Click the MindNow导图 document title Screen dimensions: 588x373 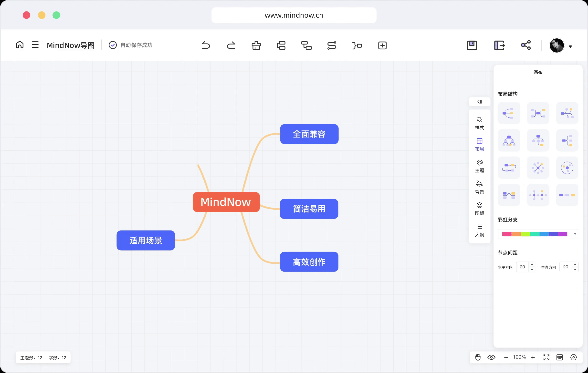71,45
